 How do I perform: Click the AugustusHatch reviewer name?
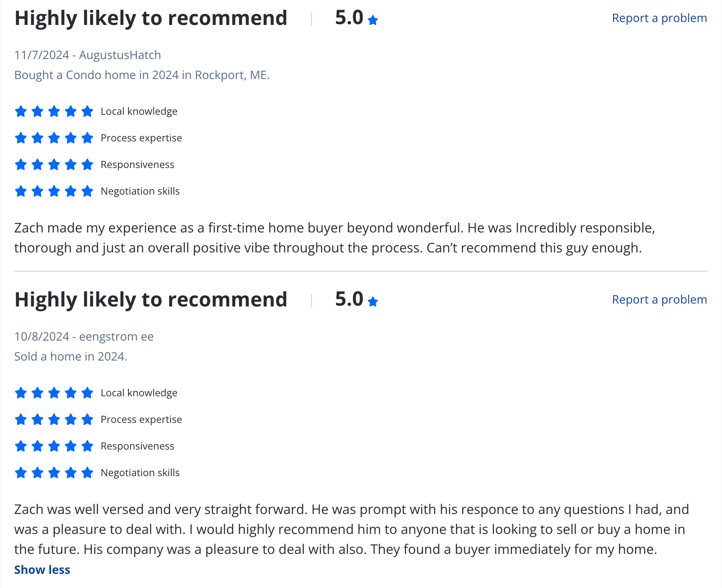120,55
